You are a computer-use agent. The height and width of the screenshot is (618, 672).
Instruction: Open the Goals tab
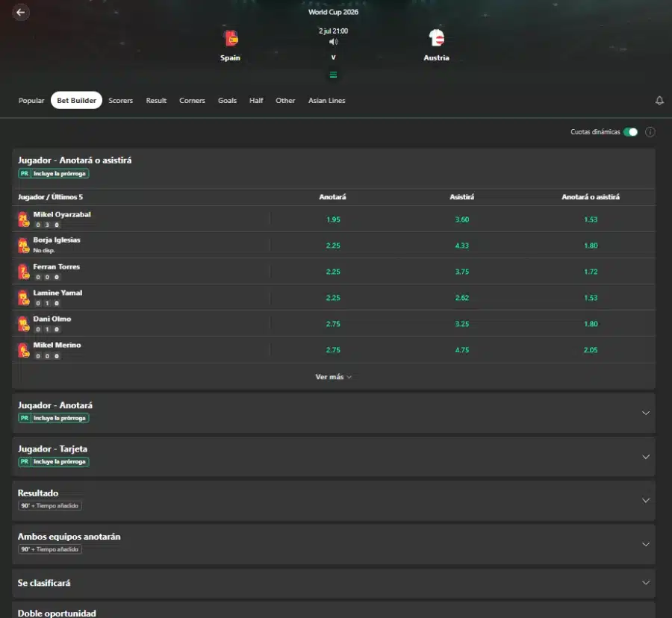(x=227, y=100)
